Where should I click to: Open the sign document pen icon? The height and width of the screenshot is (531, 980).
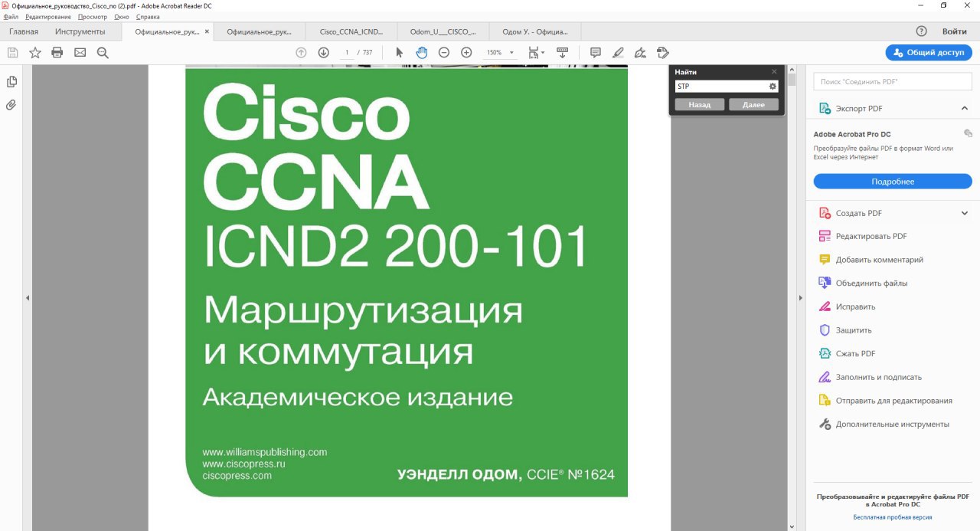641,52
